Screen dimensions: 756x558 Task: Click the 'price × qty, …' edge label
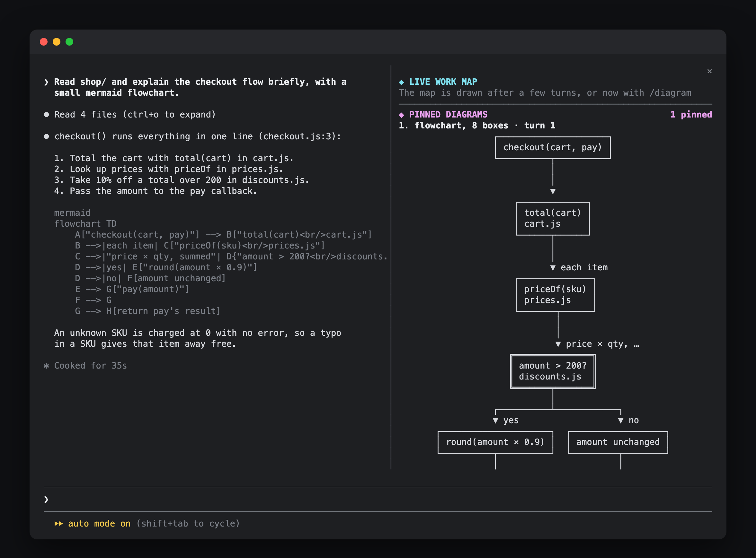click(x=602, y=344)
